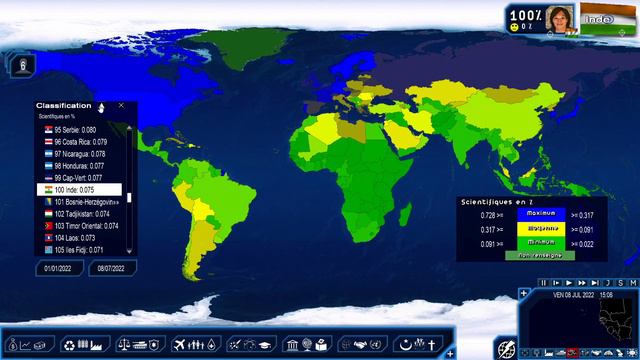Select row 105 Iles Fidji: 0.071
The height and width of the screenshot is (360, 640).
click(x=79, y=250)
